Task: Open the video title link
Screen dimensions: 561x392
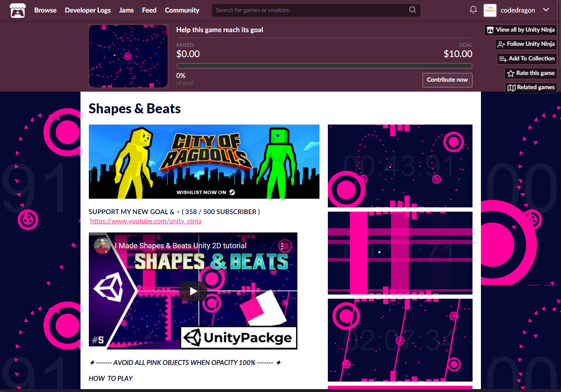Action: [x=181, y=246]
